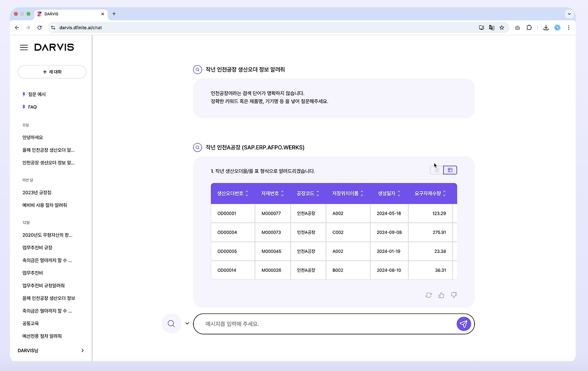The width and height of the screenshot is (588, 371).
Task: Open the 업무추진비 규정알려줘 chat
Action: (43, 285)
